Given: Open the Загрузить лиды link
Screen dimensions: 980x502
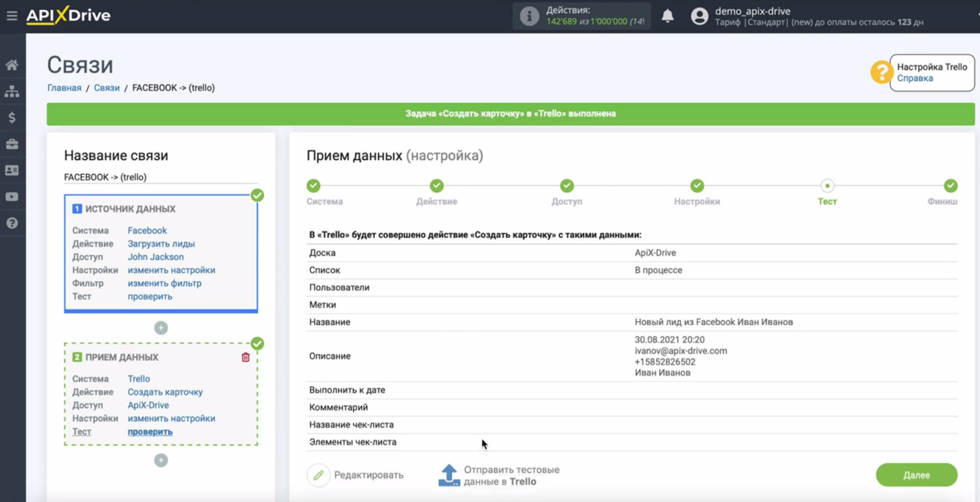Looking at the screenshot, I should click(x=161, y=244).
